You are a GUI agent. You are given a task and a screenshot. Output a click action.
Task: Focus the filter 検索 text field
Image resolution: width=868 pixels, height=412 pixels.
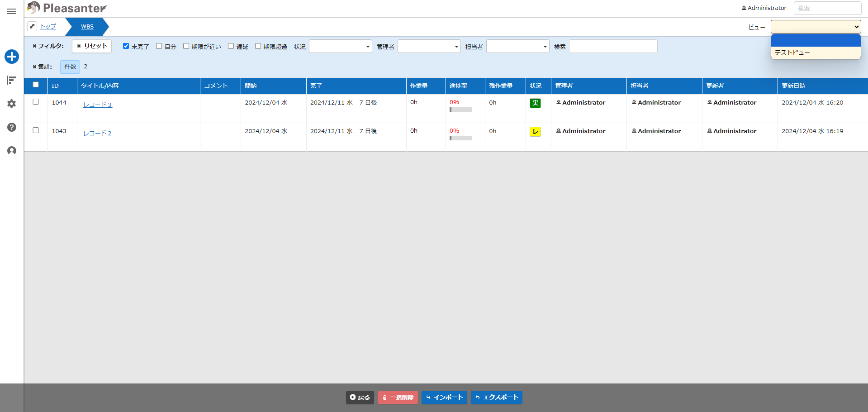pos(613,46)
